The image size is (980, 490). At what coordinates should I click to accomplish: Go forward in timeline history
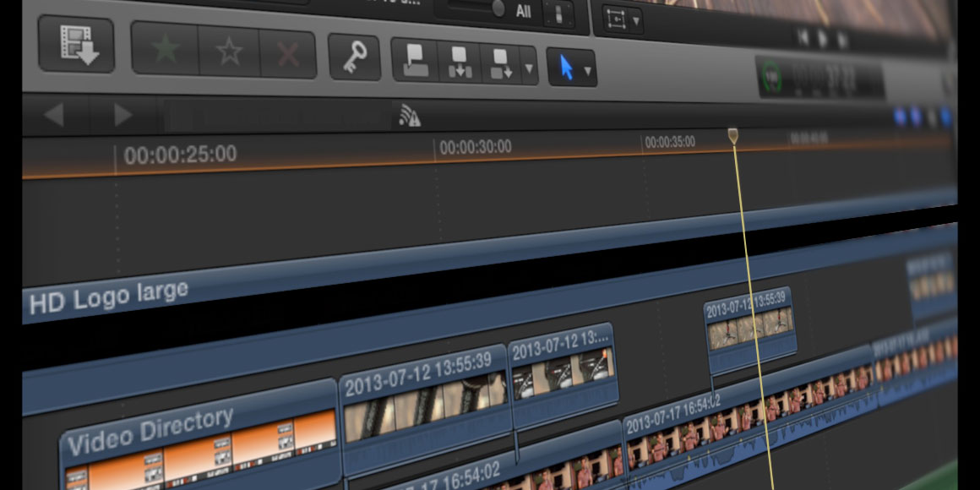pyautogui.click(x=123, y=115)
